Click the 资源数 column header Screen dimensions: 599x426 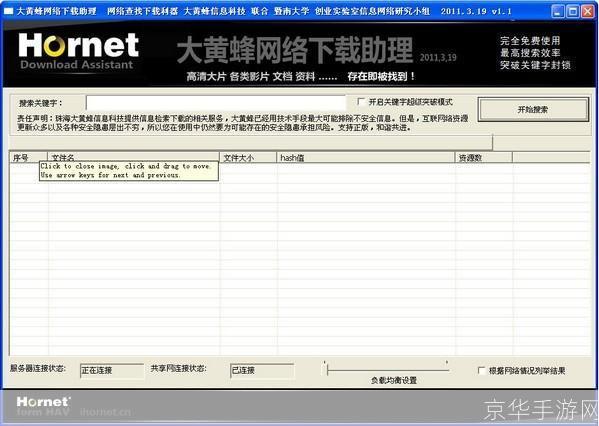tap(484, 157)
